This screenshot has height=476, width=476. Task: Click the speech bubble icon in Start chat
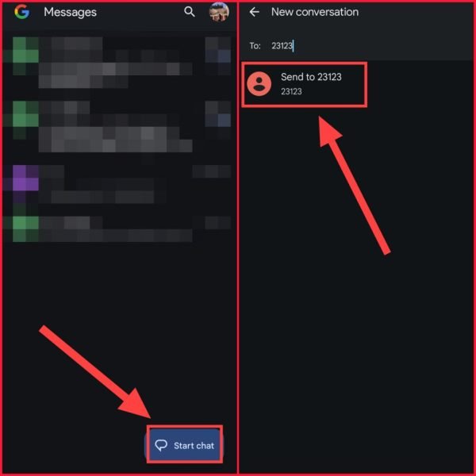161,445
